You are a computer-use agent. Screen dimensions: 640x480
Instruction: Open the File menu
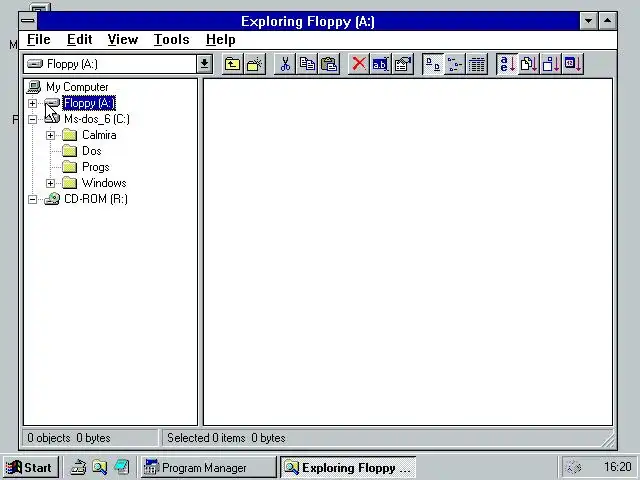coord(39,40)
